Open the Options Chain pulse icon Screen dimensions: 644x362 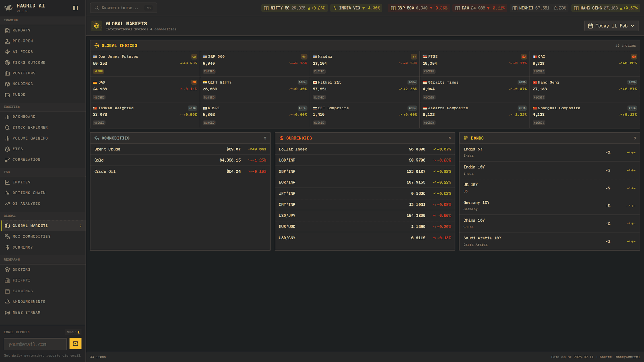click(7, 193)
